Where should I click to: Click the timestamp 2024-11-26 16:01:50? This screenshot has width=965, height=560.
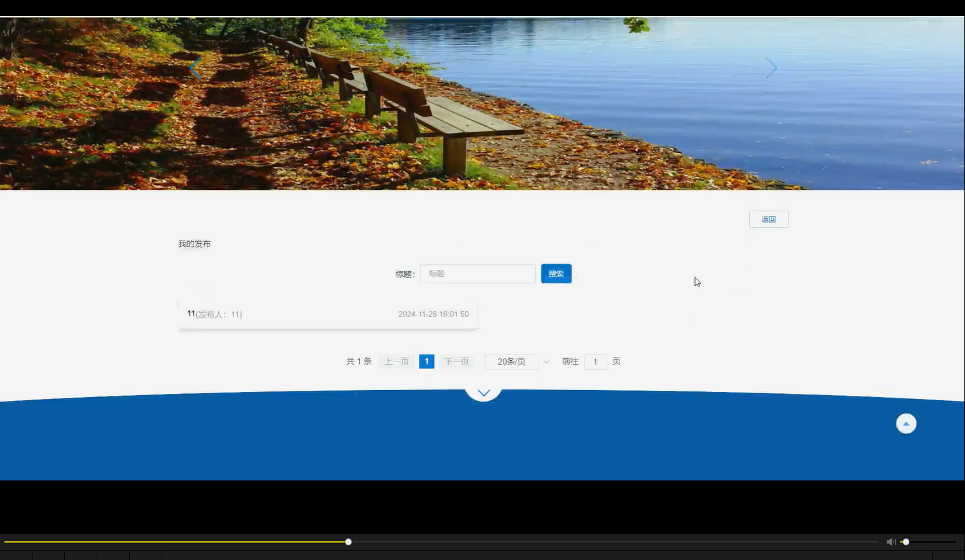pos(433,314)
